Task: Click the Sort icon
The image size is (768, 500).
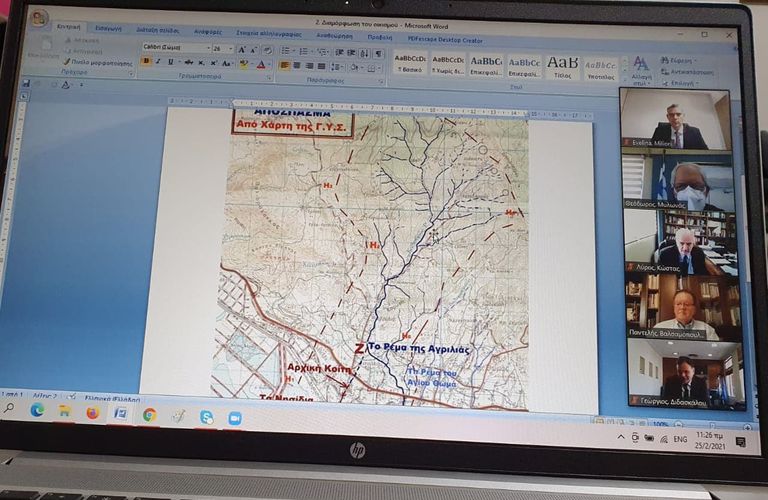Action: (364, 54)
